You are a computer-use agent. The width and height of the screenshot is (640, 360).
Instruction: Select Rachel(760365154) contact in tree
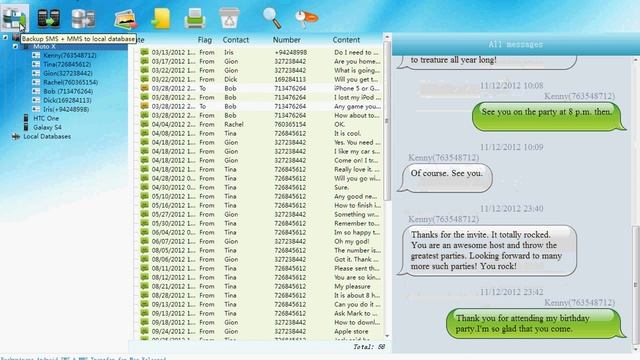71,82
